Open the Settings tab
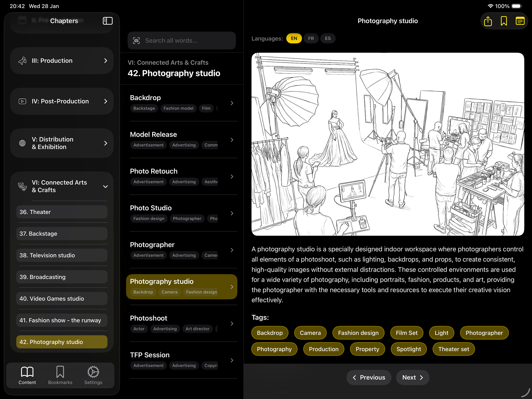This screenshot has height=399, width=532. [x=93, y=375]
